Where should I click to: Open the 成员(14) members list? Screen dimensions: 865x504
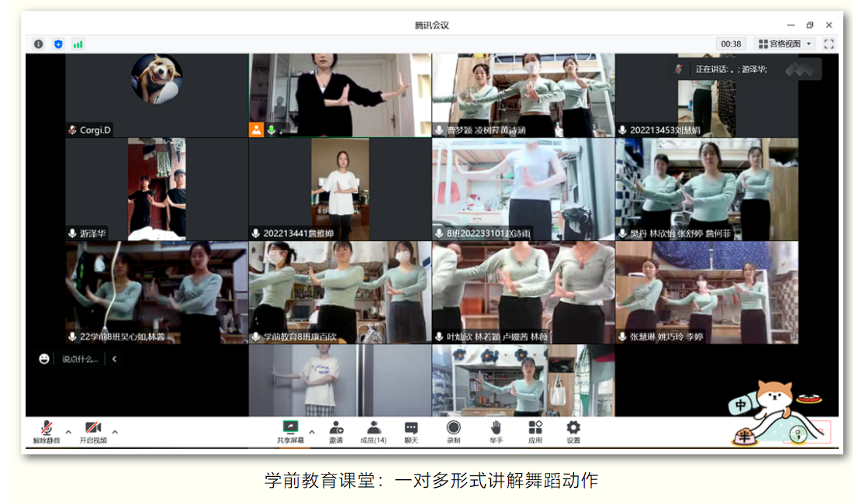(x=373, y=430)
